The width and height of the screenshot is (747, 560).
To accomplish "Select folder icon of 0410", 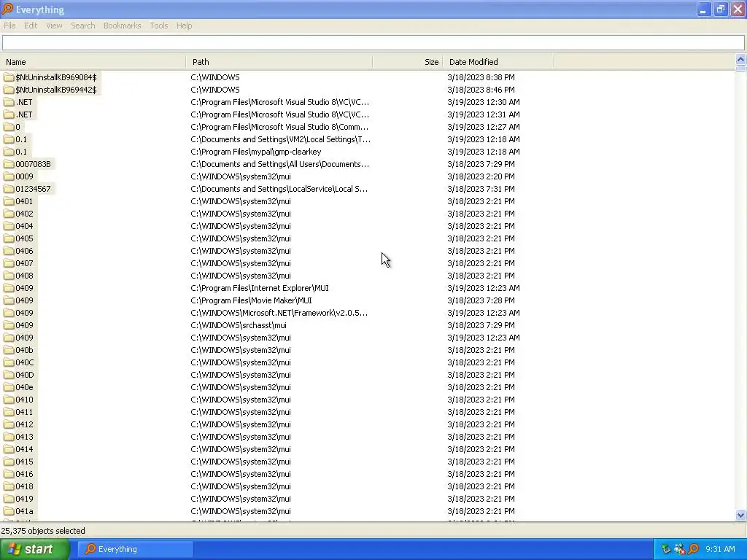I will tap(9, 400).
